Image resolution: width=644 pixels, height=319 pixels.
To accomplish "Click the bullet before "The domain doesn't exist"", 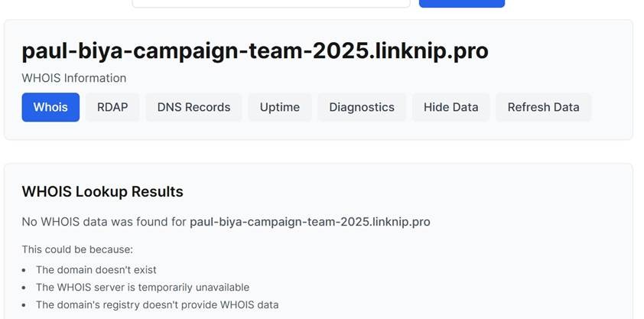I will 24,270.
